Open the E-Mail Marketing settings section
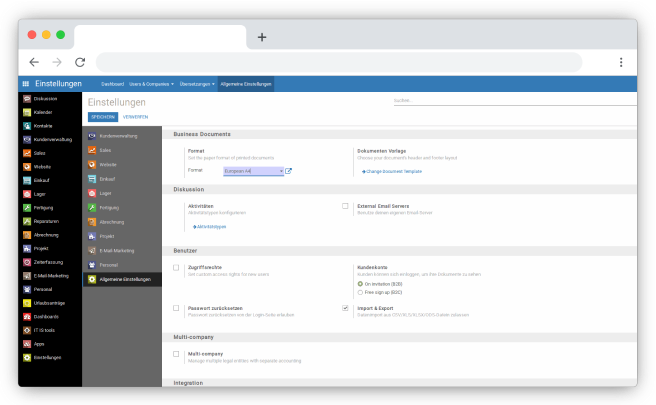656x405 pixels. [116, 251]
